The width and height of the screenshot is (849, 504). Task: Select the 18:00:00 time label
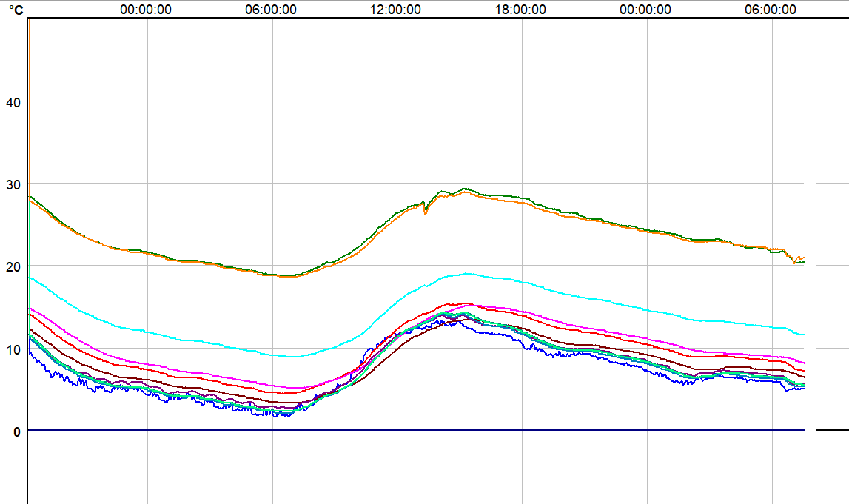520,10
